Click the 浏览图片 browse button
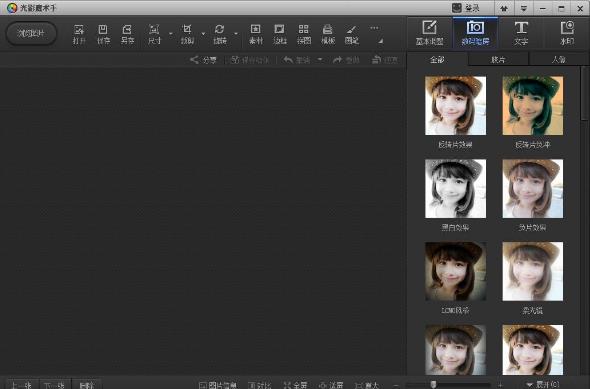 click(x=31, y=33)
